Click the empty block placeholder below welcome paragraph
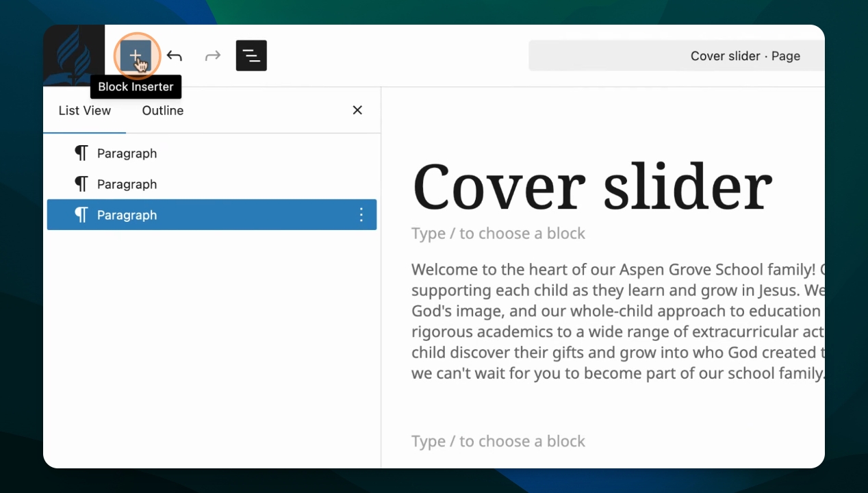 coord(498,442)
